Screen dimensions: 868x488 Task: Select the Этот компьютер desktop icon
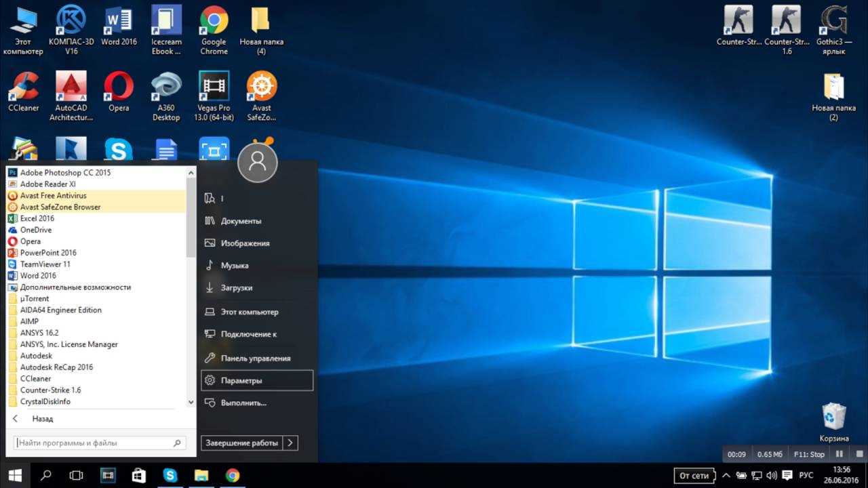click(x=24, y=29)
